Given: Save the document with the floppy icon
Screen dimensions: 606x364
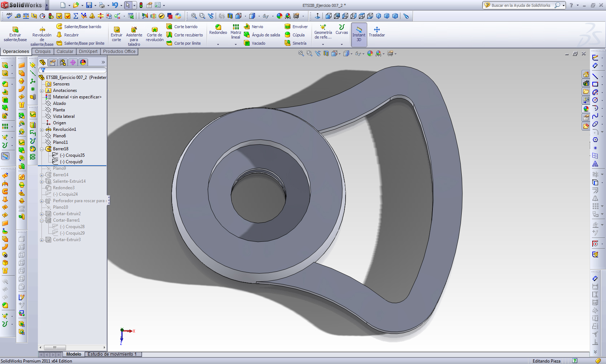Looking at the screenshot, I should tap(89, 5).
